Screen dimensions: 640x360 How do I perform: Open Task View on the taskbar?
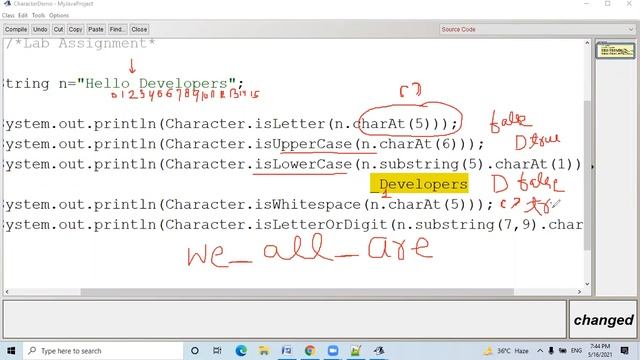coord(217,351)
